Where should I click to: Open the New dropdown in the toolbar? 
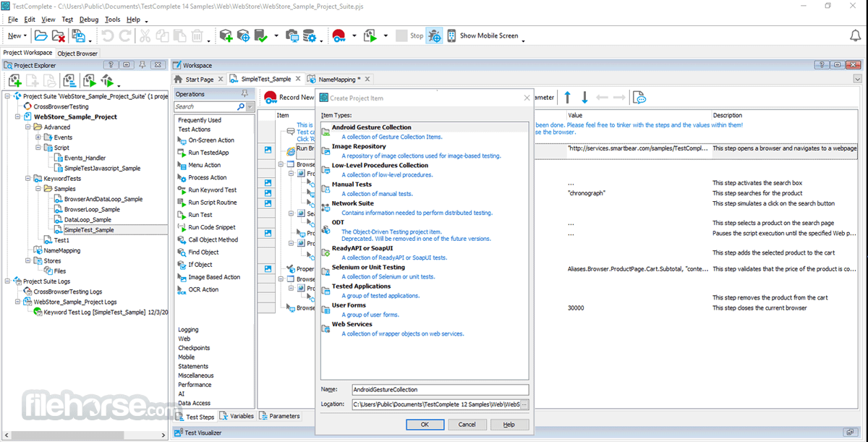click(17, 35)
